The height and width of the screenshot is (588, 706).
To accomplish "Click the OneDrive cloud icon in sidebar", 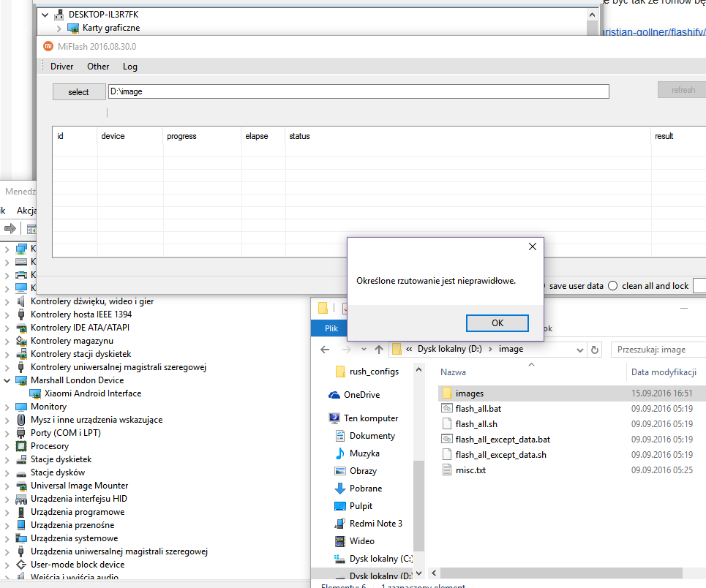I will click(335, 395).
